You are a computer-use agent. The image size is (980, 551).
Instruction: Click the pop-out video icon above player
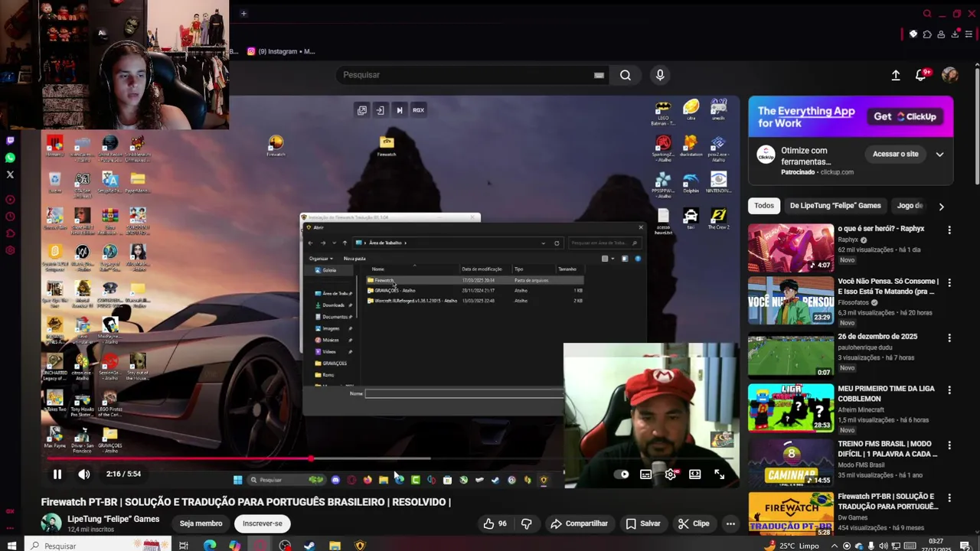point(362,110)
